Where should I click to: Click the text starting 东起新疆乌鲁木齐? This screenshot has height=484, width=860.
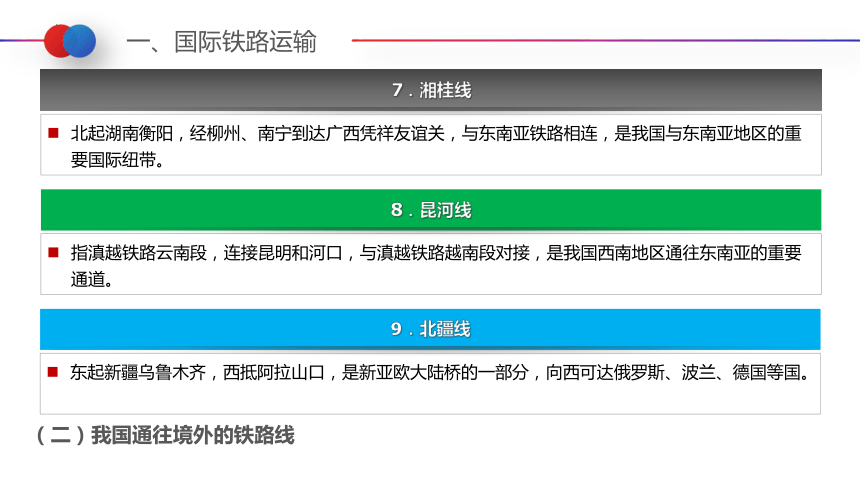coord(440,373)
